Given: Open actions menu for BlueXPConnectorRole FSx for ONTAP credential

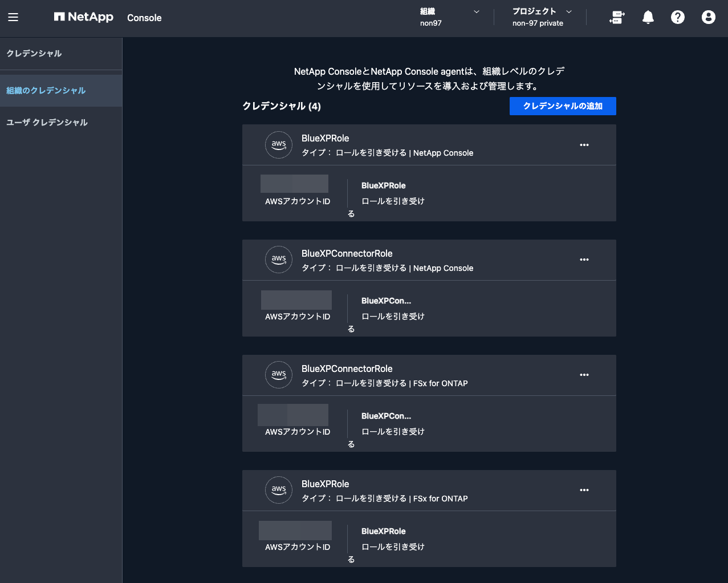Looking at the screenshot, I should [584, 375].
